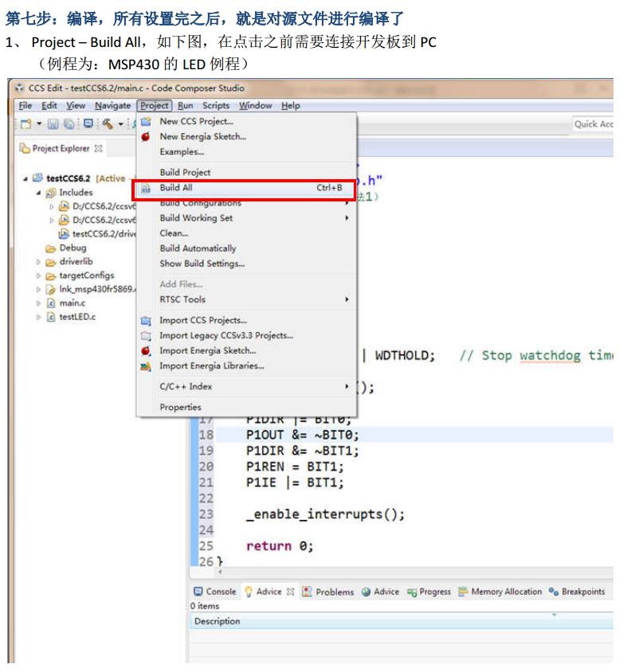Open Properties from Project menu

pyautogui.click(x=247, y=407)
